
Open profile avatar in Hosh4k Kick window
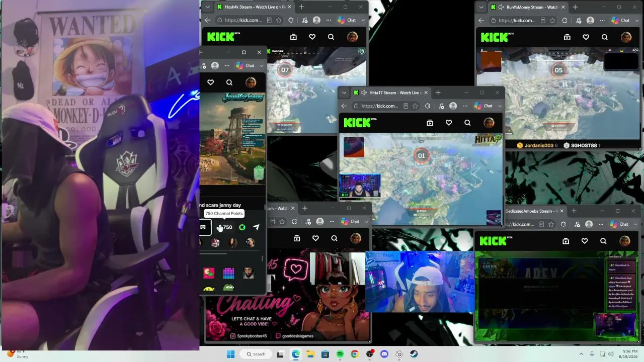click(353, 37)
